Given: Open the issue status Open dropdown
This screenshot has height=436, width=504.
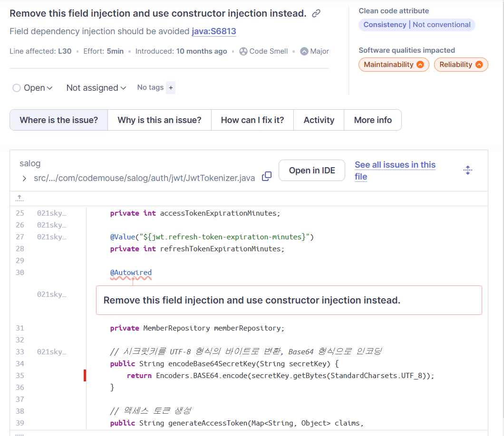Looking at the screenshot, I should [32, 88].
